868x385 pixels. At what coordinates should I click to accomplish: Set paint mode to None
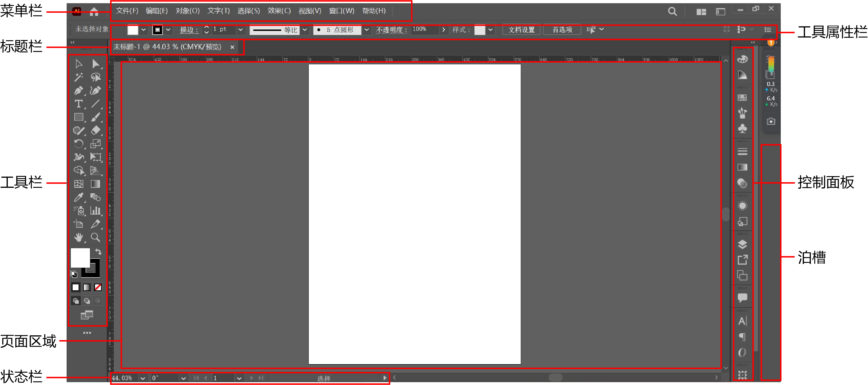coord(98,287)
